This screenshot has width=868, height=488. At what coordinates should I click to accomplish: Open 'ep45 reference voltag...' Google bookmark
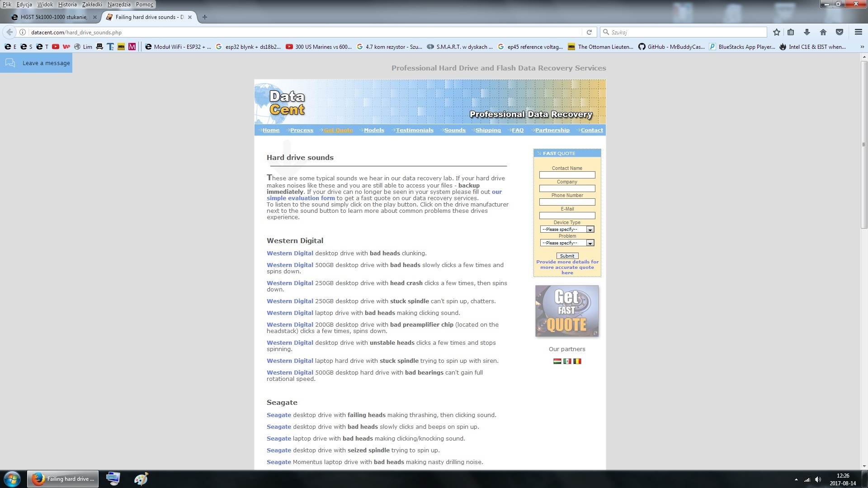pyautogui.click(x=530, y=47)
